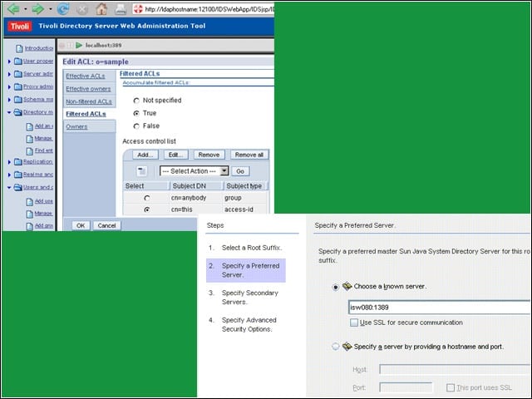Click the browser Back arrow icon

click(13, 9)
